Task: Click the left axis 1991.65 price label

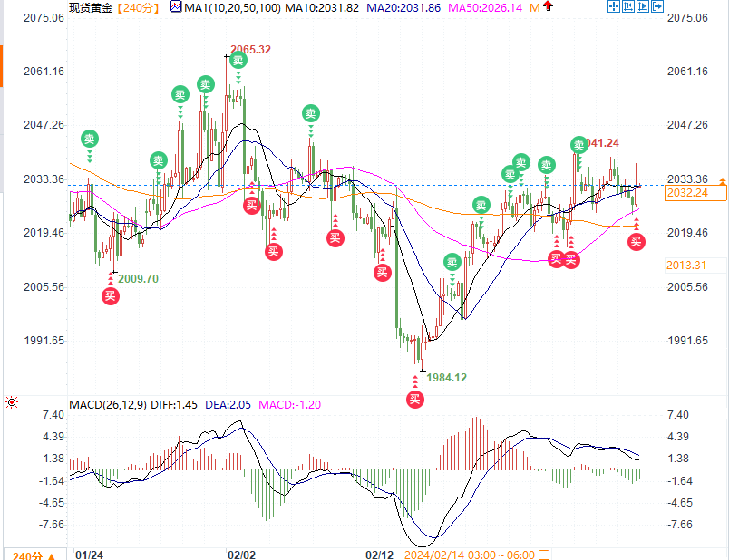Action: pos(44,341)
